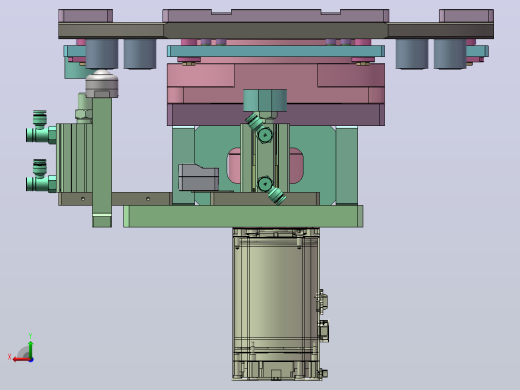
Task: Click the teal hex coupling at center
Action: (265, 100)
